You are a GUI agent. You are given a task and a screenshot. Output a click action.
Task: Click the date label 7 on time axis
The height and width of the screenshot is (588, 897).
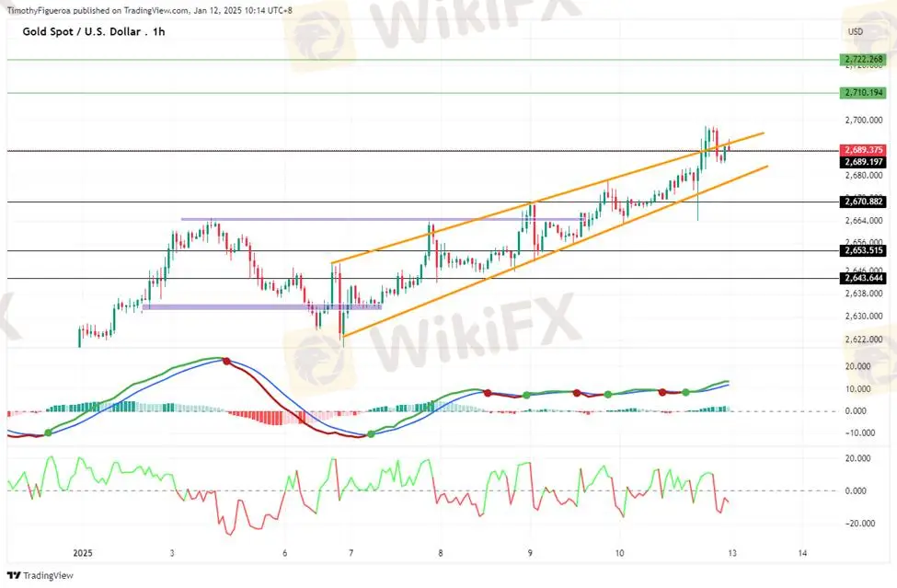(351, 553)
